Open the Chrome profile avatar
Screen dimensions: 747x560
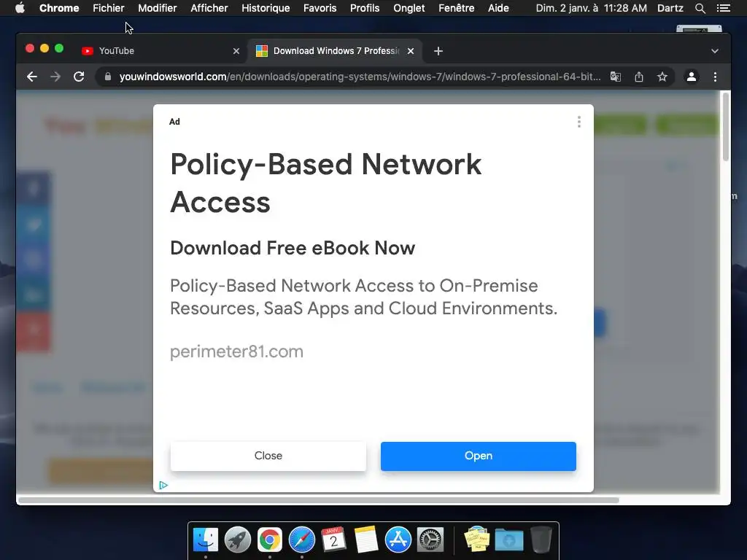tap(692, 77)
